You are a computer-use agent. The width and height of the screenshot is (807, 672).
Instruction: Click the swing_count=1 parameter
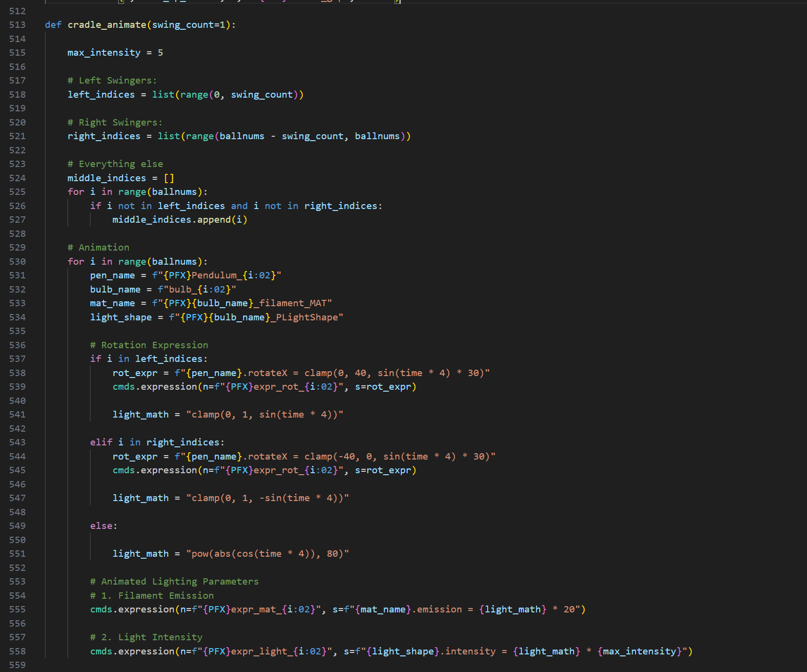[x=188, y=24]
